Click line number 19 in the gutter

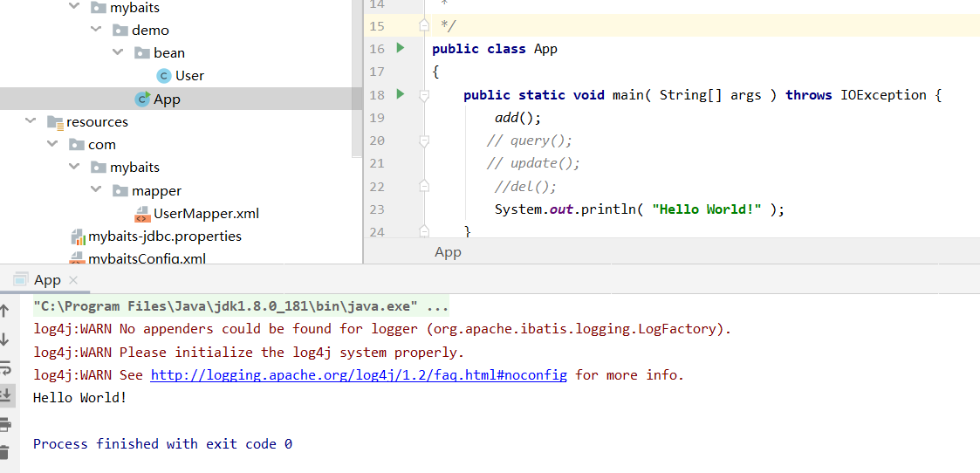tap(377, 118)
